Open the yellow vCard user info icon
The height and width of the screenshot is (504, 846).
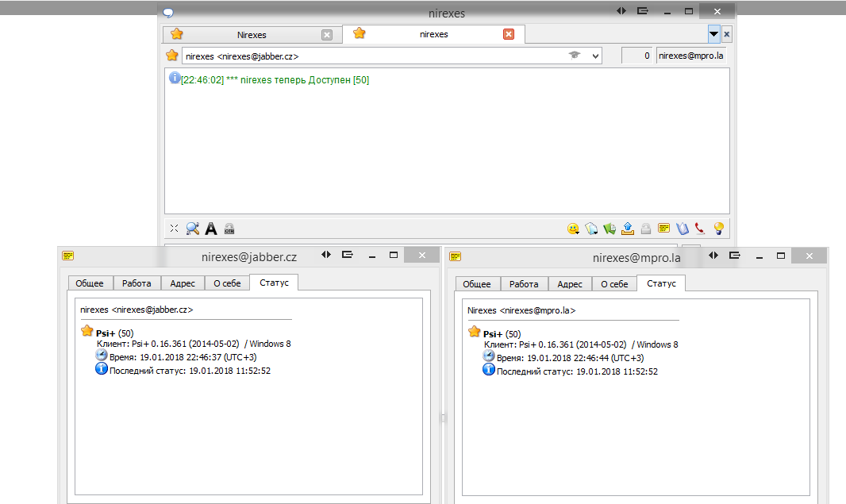(664, 229)
